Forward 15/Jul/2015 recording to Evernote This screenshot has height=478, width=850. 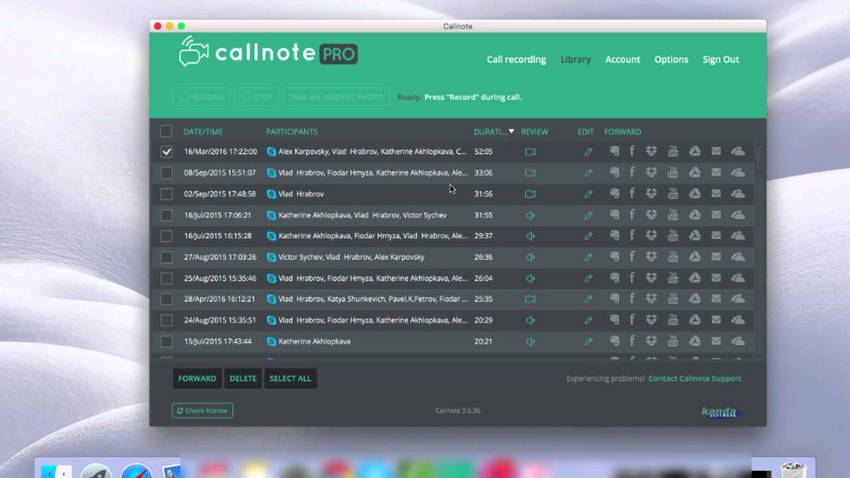614,341
